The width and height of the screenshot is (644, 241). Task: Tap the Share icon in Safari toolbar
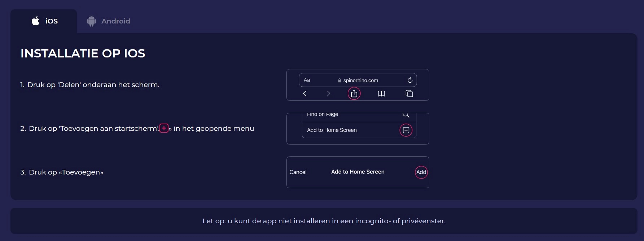[354, 93]
